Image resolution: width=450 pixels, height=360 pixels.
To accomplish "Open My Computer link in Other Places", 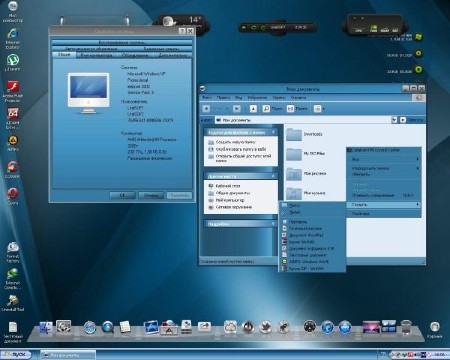I will (x=226, y=200).
